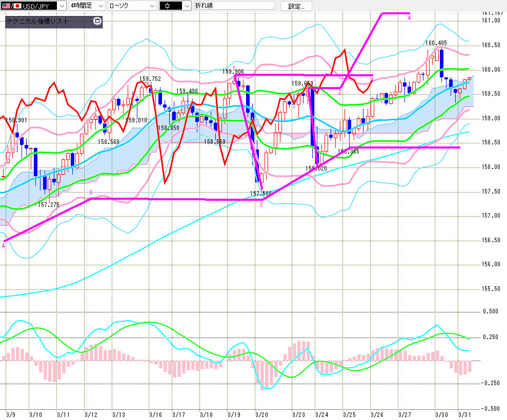
Task: Click the 折れ線 text field
Action: pos(234,6)
